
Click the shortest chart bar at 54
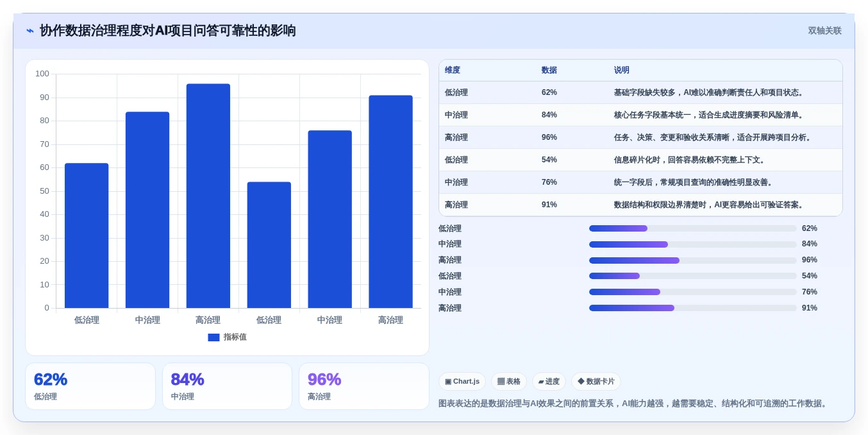(269, 245)
